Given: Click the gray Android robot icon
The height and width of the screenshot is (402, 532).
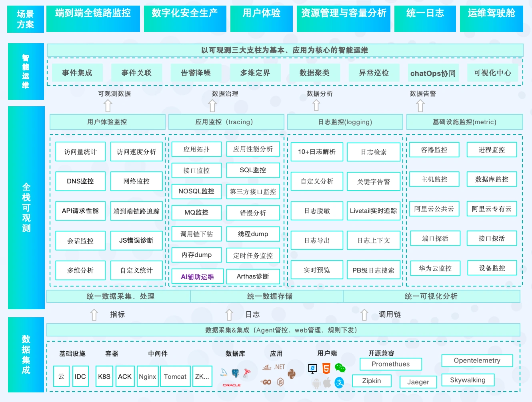Looking at the screenshot, I should tap(317, 384).
